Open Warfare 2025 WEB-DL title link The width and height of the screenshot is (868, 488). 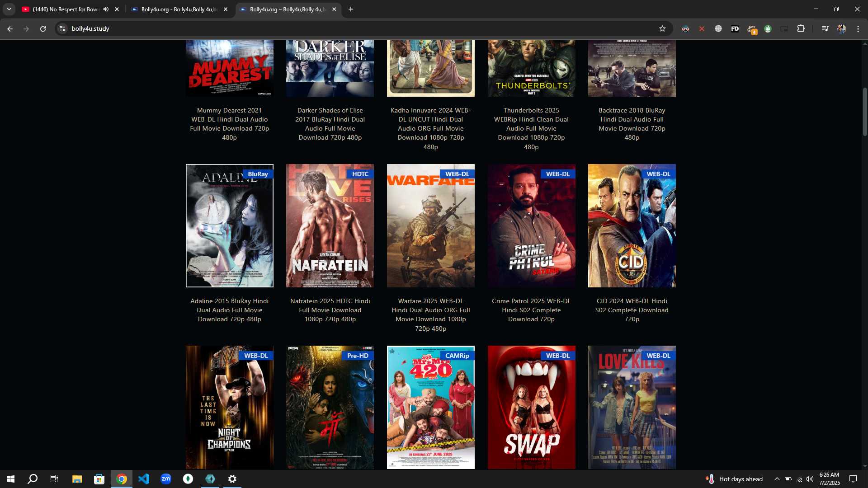point(430,314)
